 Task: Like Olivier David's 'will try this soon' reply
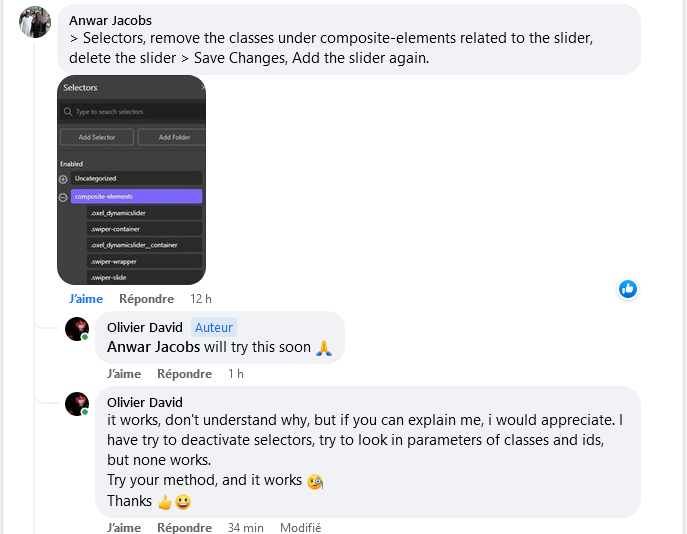click(x=124, y=374)
